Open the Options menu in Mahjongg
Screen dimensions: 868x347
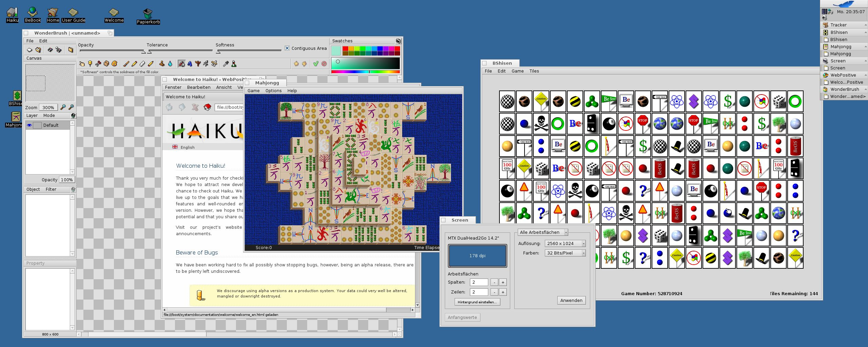(x=273, y=90)
